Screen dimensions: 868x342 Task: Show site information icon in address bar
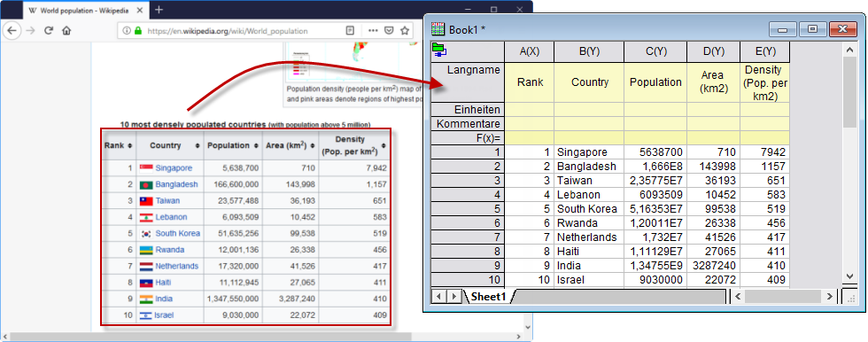(x=127, y=31)
